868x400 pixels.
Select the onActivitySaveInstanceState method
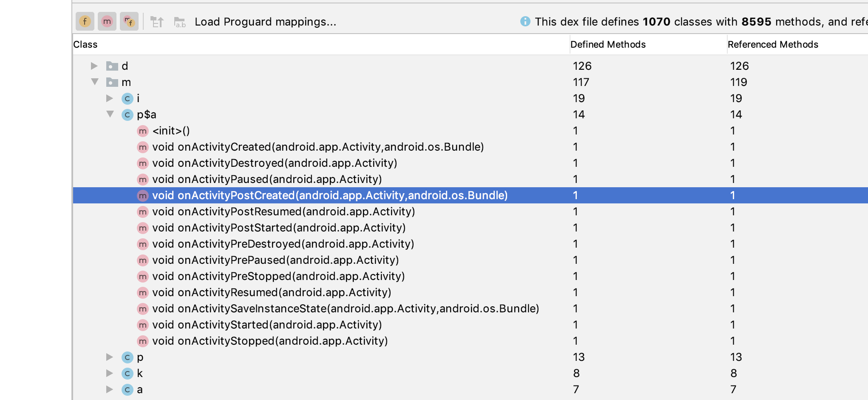(345, 309)
